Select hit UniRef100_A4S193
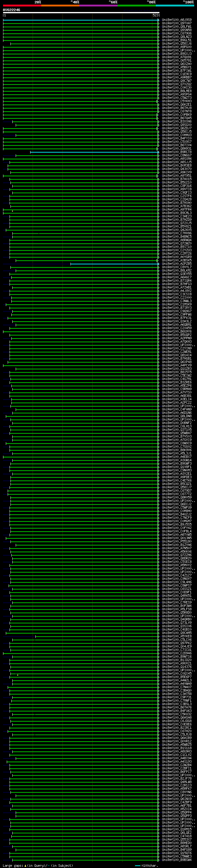The width and height of the screenshot is (197, 868). [177, 762]
